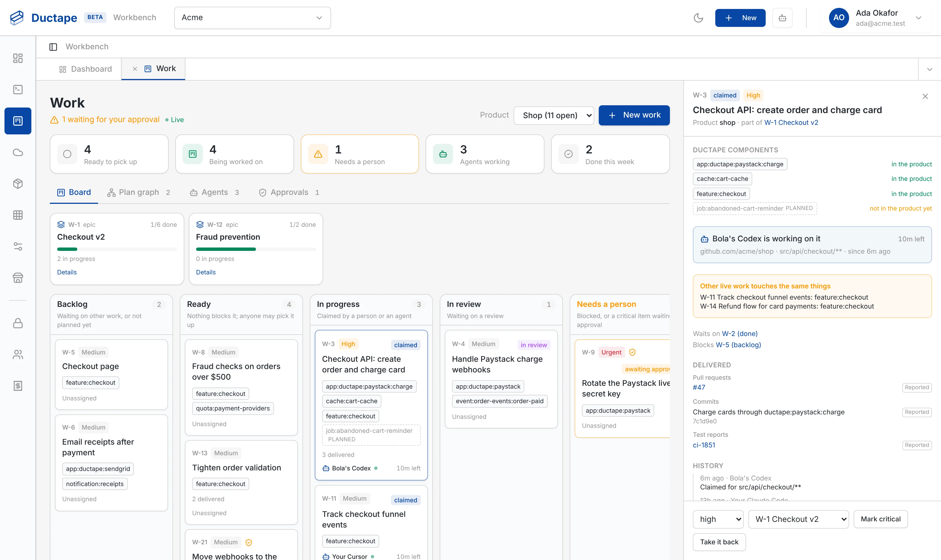The height and width of the screenshot is (560, 941).
Task: Toggle dark mode moon icon
Action: coord(698,18)
